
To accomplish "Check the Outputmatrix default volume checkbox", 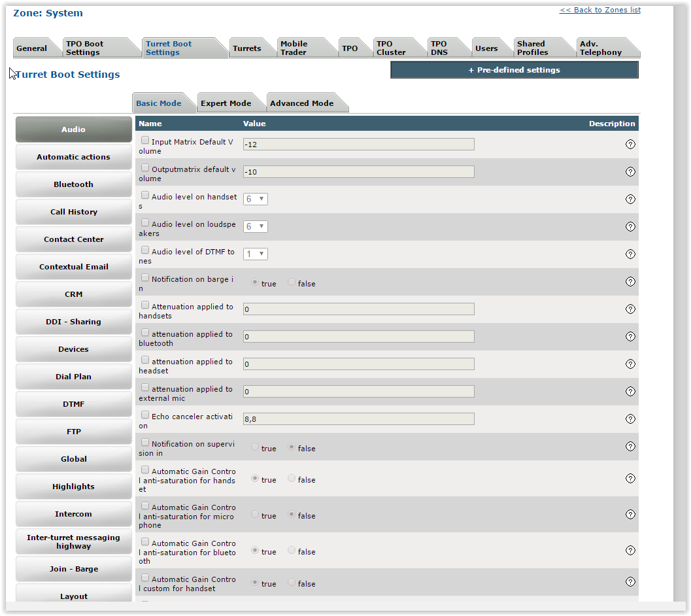I will pyautogui.click(x=145, y=167).
